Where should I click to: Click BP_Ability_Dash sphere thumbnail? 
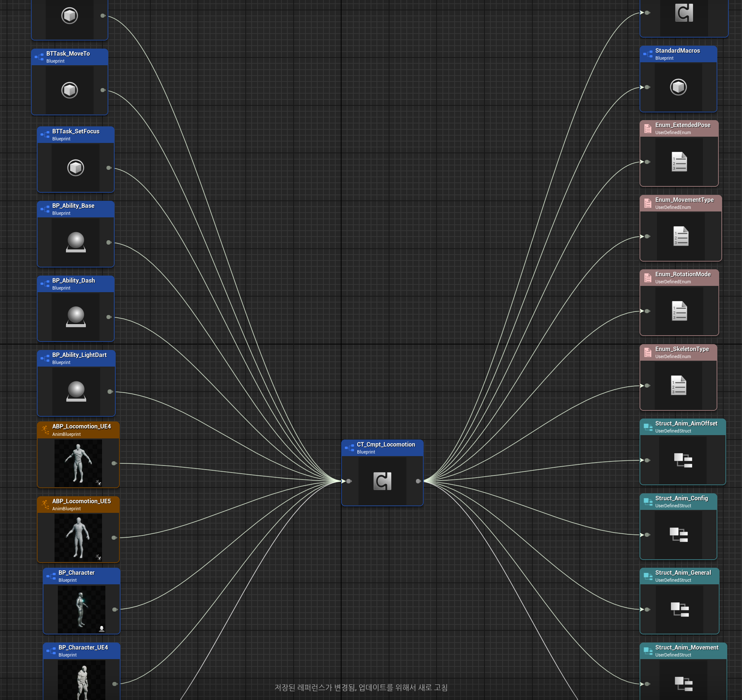tap(76, 317)
